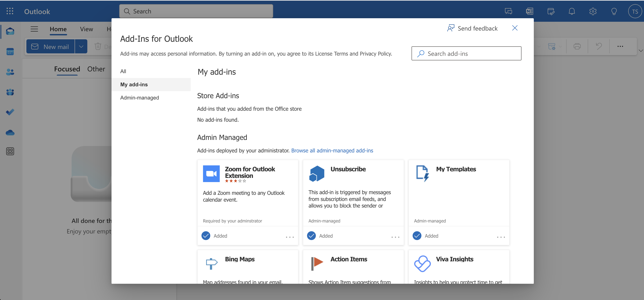Click the Outlook Search box
The image size is (644, 300).
(196, 11)
